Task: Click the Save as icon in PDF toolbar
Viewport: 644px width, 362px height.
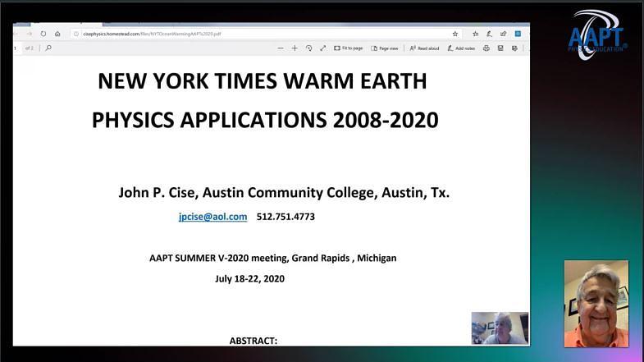Action: (514, 48)
